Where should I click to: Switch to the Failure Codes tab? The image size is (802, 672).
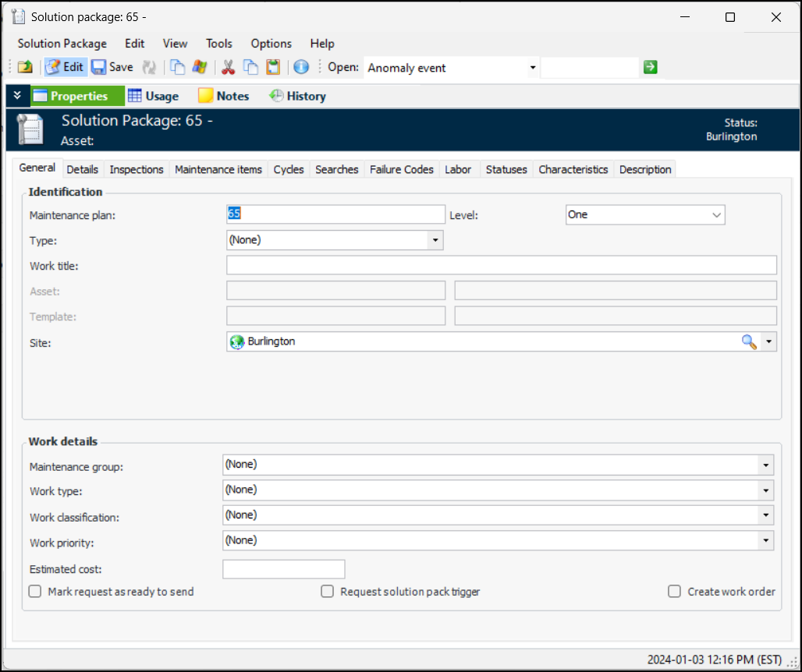point(401,169)
